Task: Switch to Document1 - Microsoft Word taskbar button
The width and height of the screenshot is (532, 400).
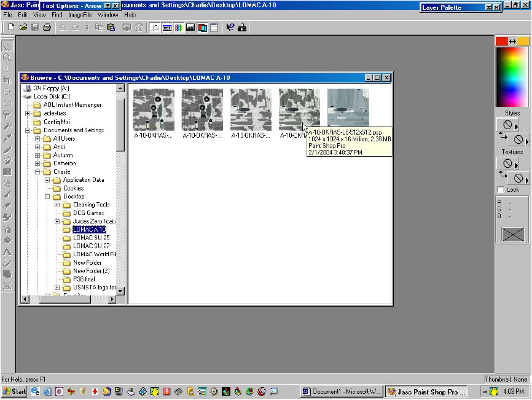Action: [x=342, y=391]
